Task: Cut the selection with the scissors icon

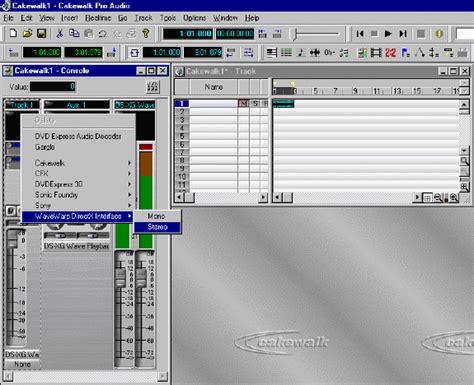Action: (x=60, y=33)
